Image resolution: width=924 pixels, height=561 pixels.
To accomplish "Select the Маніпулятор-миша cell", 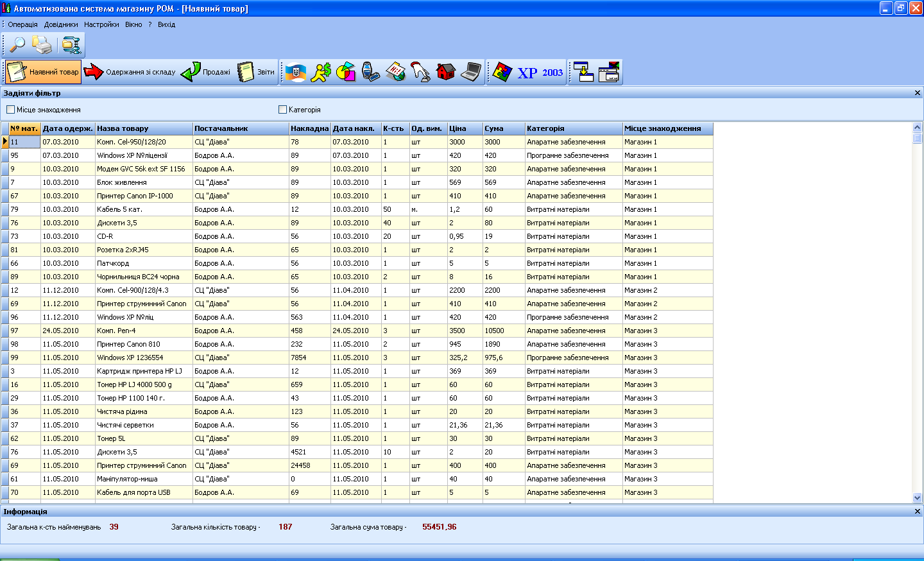I will [144, 479].
